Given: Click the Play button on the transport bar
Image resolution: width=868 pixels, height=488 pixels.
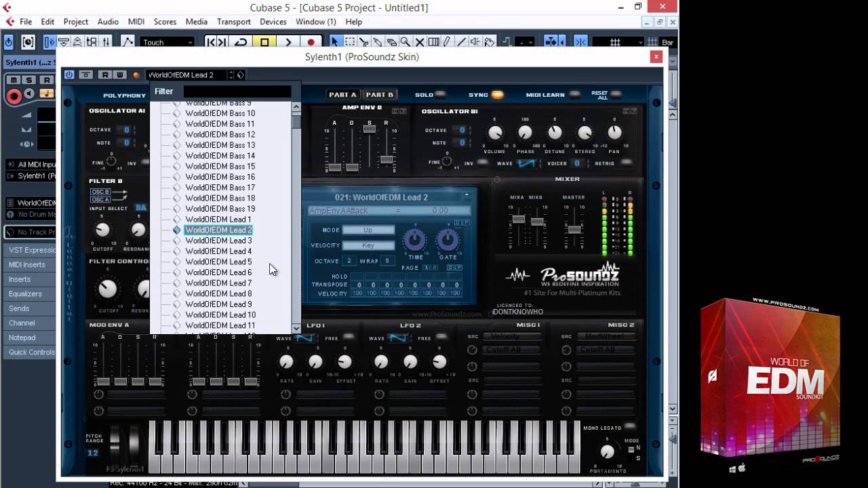Looking at the screenshot, I should pos(288,42).
